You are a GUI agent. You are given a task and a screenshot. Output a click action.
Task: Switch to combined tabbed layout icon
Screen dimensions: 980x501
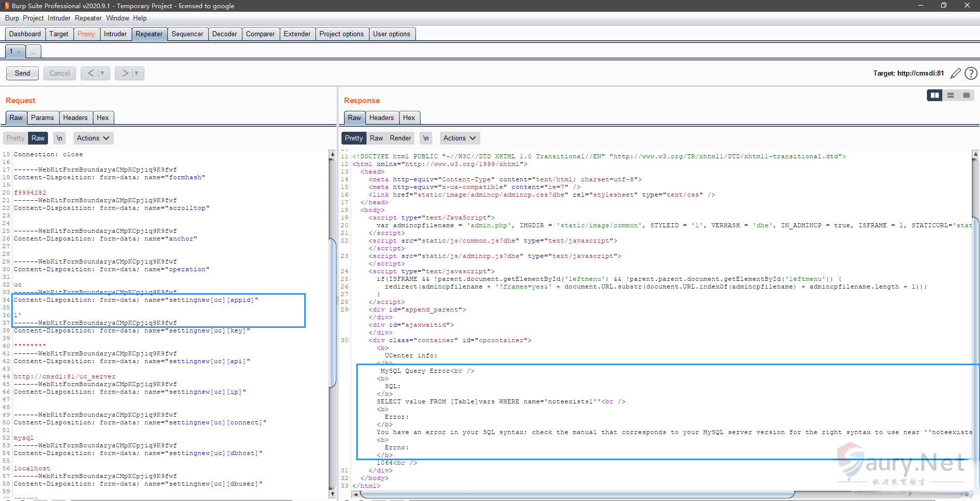pyautogui.click(x=966, y=96)
